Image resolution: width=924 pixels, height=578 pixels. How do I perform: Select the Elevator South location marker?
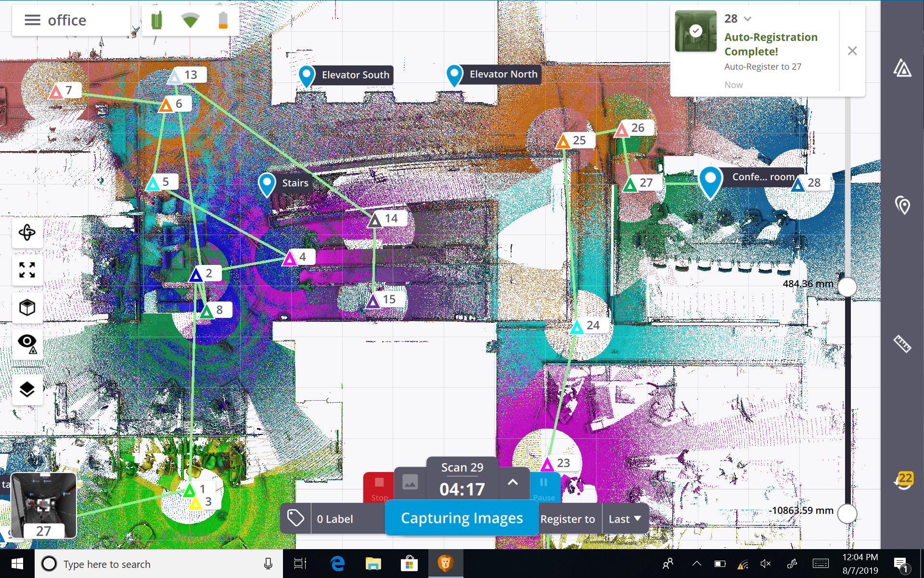(307, 75)
